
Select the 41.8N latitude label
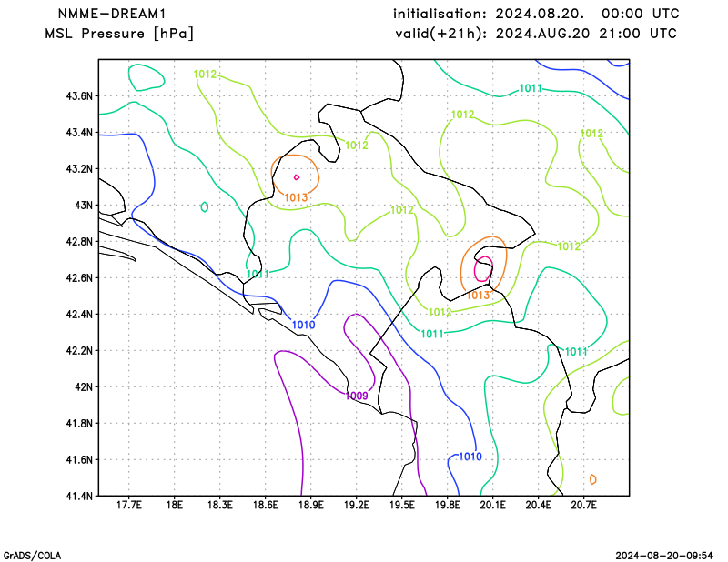point(79,423)
